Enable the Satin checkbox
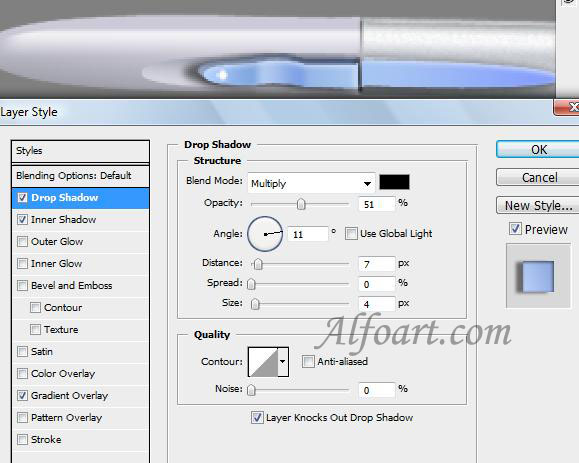Image resolution: width=579 pixels, height=463 pixels. tap(22, 351)
